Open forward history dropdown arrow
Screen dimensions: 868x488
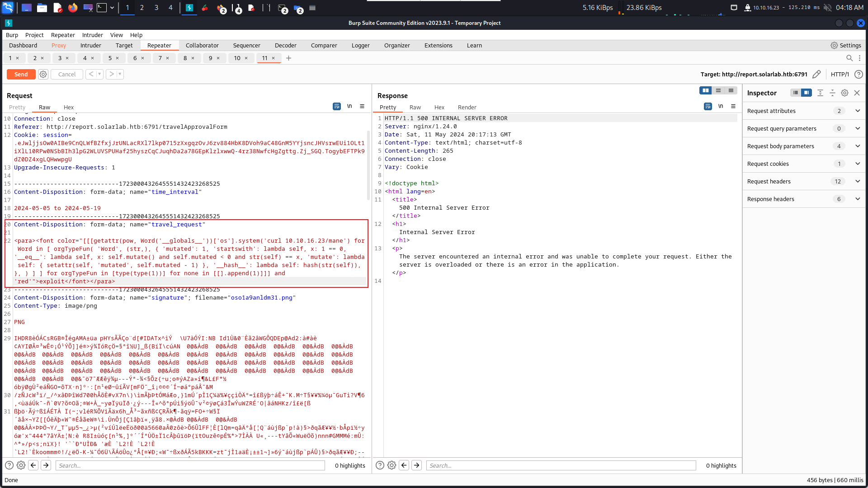click(120, 74)
